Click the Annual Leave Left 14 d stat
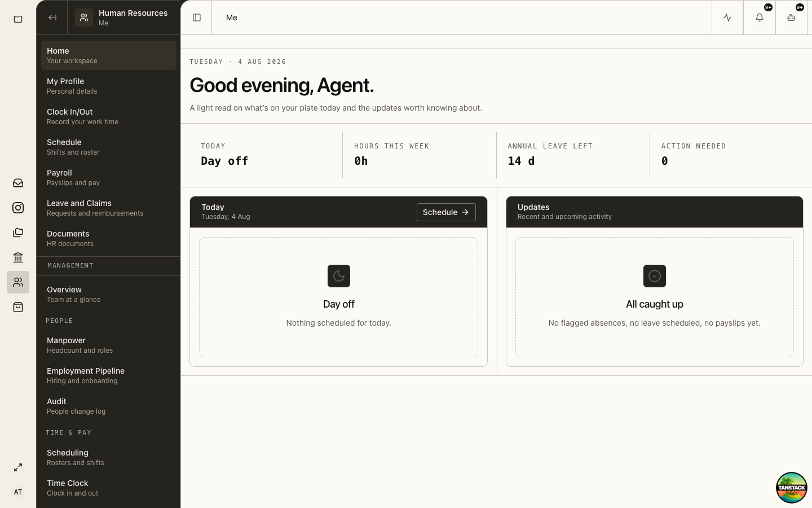The height and width of the screenshot is (508, 812). (x=573, y=155)
